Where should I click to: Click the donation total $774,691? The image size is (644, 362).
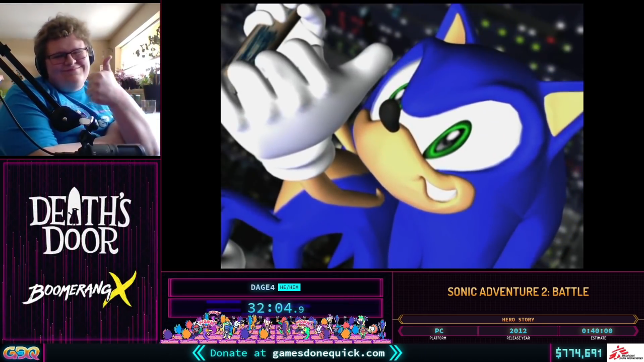click(578, 353)
